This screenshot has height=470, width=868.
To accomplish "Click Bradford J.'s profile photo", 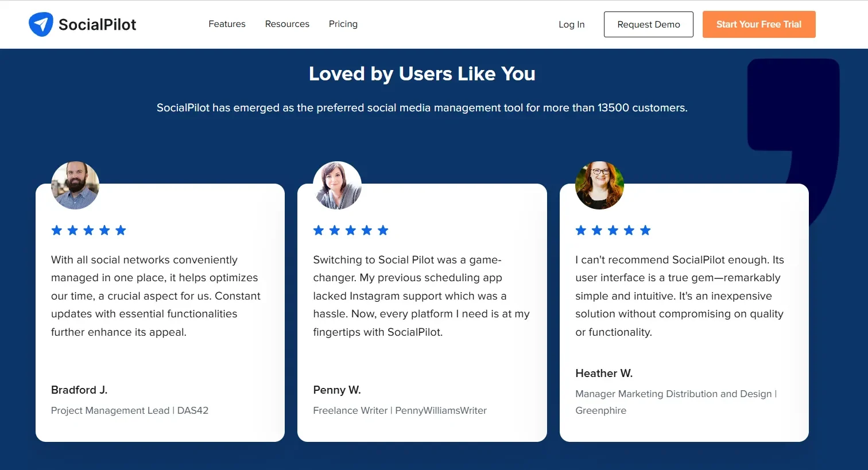I will [x=75, y=185].
